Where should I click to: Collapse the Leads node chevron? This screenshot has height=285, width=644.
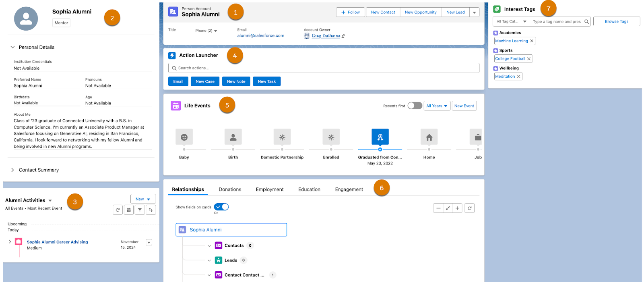[209, 260]
